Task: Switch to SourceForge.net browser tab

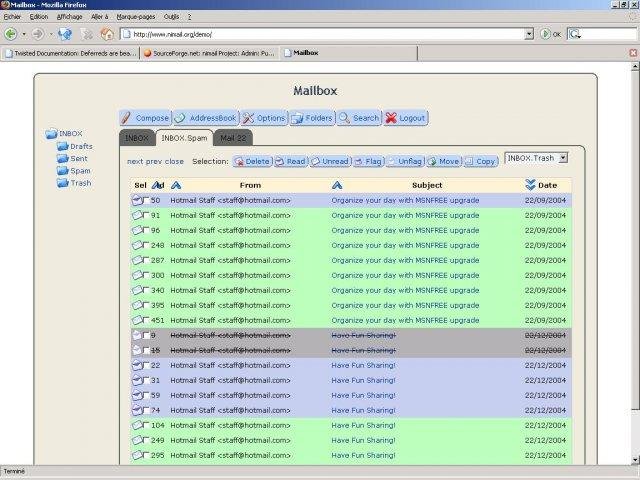Action: (209, 53)
